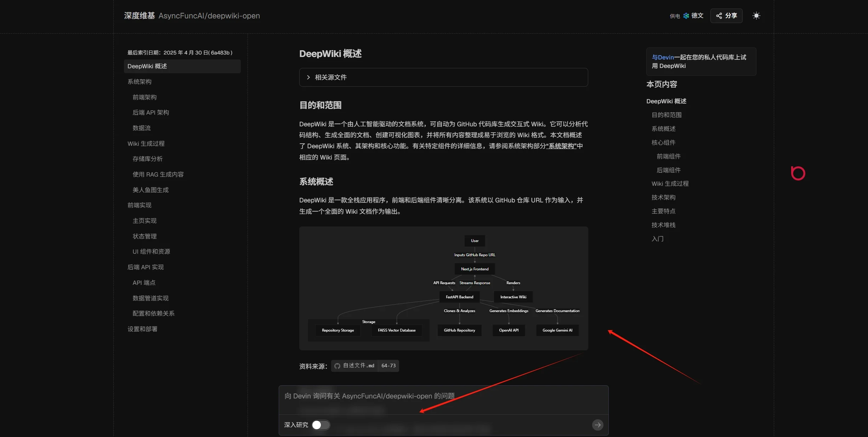Toggle the light/dark theme sun icon
Viewport: 868px width, 437px height.
[756, 16]
